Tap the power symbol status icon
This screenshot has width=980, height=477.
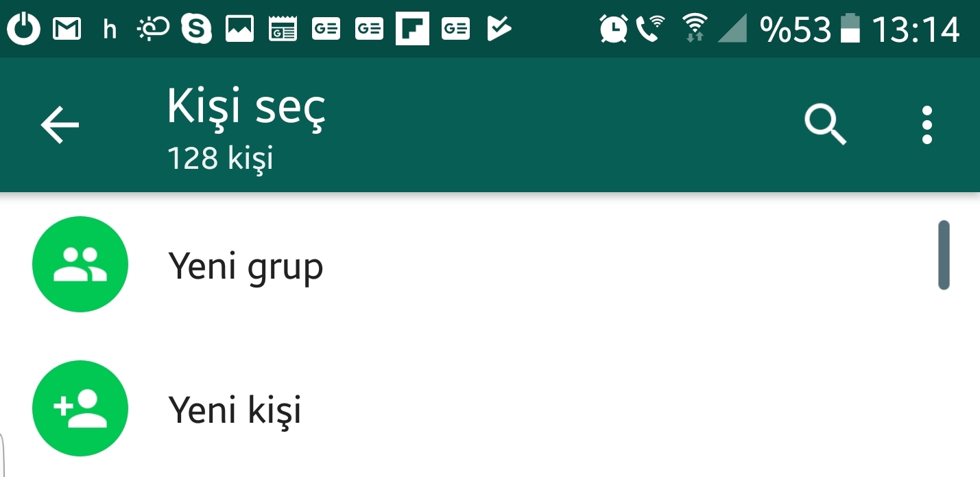24,29
